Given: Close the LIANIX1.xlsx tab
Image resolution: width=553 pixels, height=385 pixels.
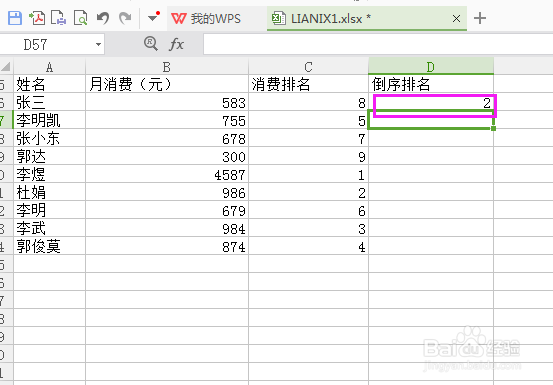Looking at the screenshot, I should (x=456, y=18).
